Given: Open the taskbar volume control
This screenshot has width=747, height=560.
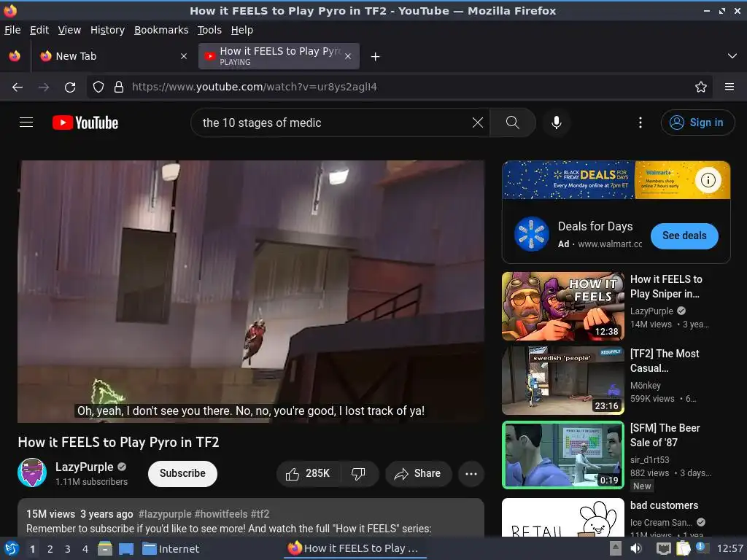Looking at the screenshot, I should tap(636, 548).
